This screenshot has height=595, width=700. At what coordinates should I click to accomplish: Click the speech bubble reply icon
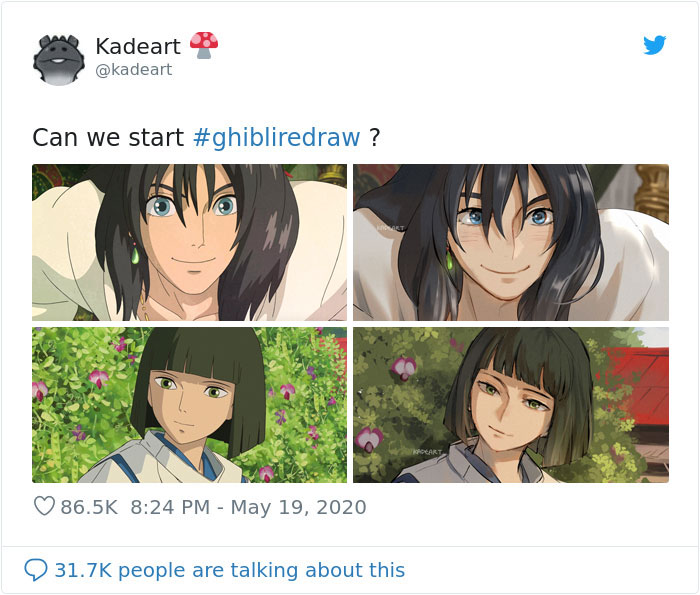(x=36, y=570)
